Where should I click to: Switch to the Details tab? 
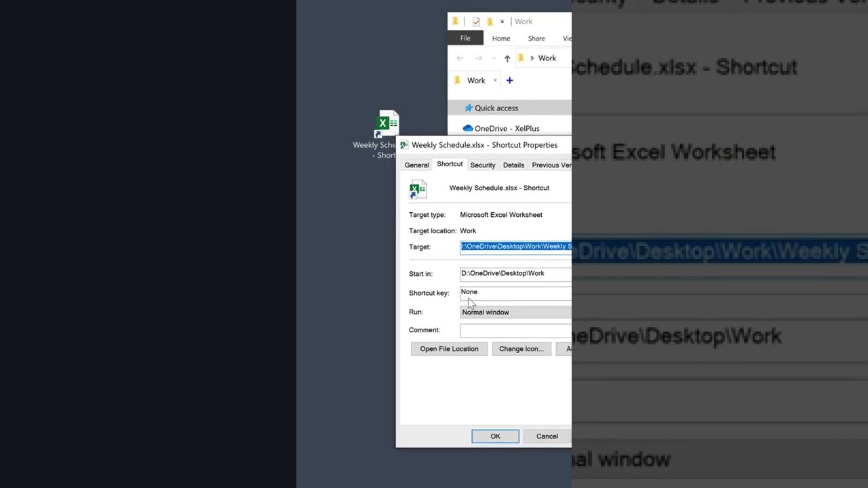(x=513, y=165)
